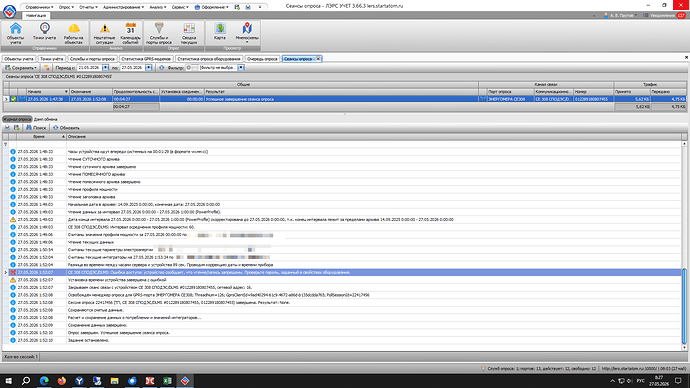
Task: Sort journal by Время column header
Action: pyautogui.click(x=41, y=137)
